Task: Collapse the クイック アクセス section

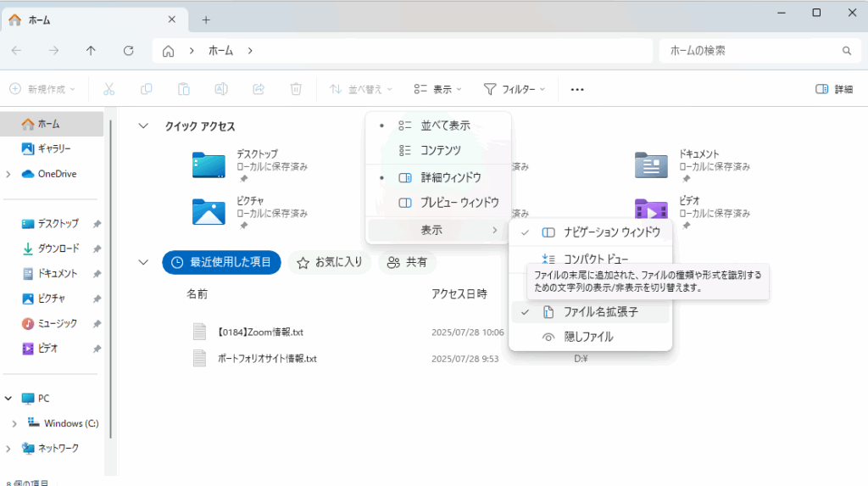Action: click(143, 126)
